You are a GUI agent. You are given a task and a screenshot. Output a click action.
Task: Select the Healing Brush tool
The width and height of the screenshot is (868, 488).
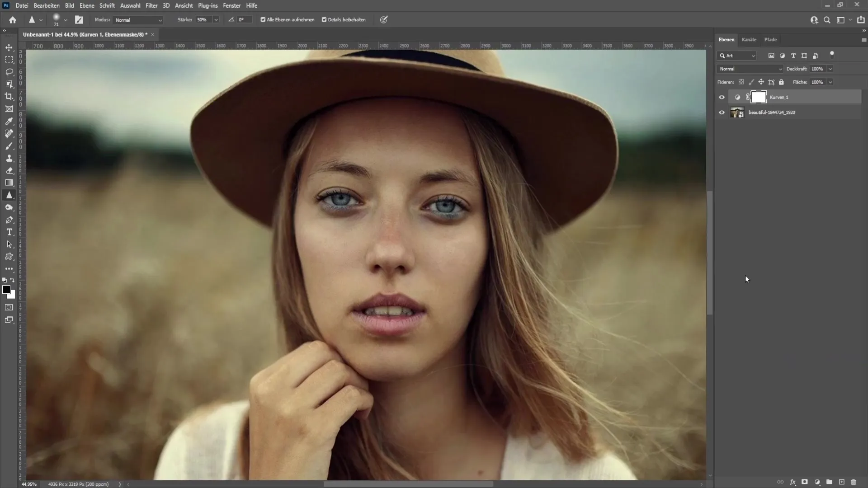(x=9, y=133)
